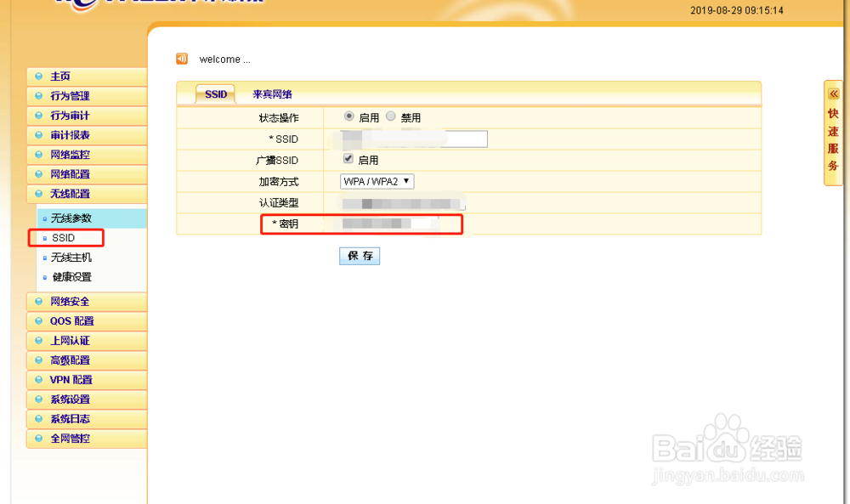Select the 禁用 radio button
The image size is (850, 504).
pyautogui.click(x=389, y=116)
